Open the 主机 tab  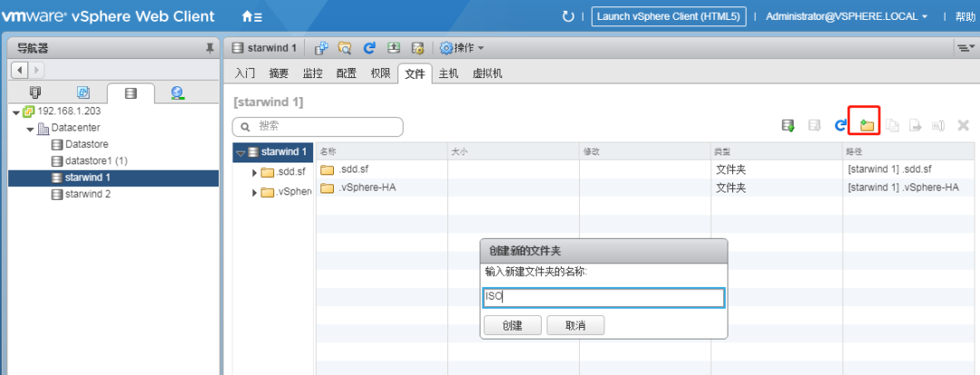point(448,74)
